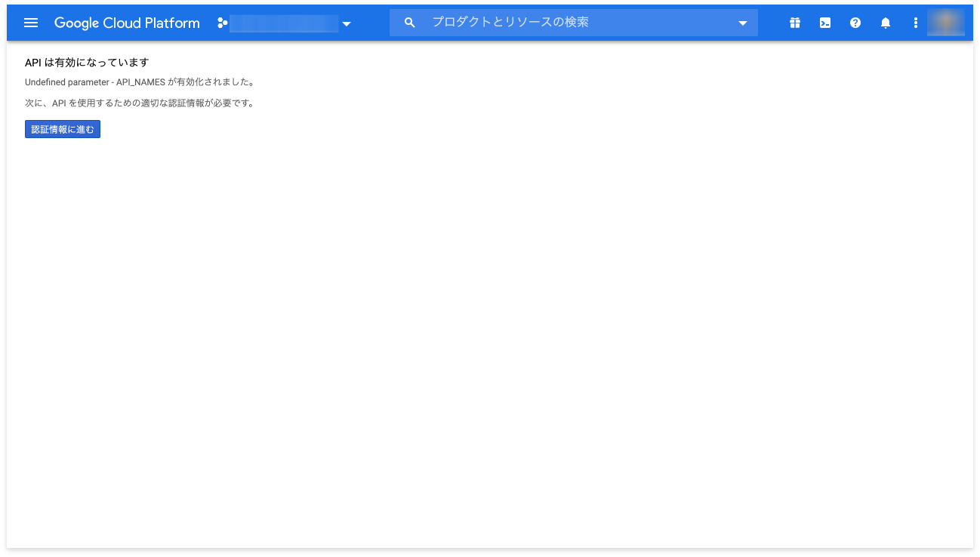980x557 pixels.
Task: Click the 'Undefined parameter - API_NAMES' message
Action: point(140,82)
